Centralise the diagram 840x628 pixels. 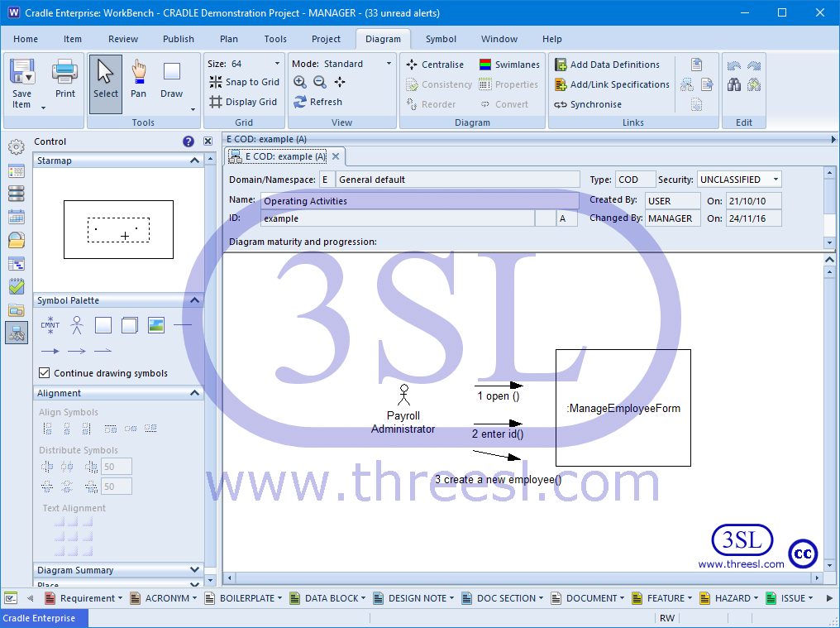tap(435, 65)
